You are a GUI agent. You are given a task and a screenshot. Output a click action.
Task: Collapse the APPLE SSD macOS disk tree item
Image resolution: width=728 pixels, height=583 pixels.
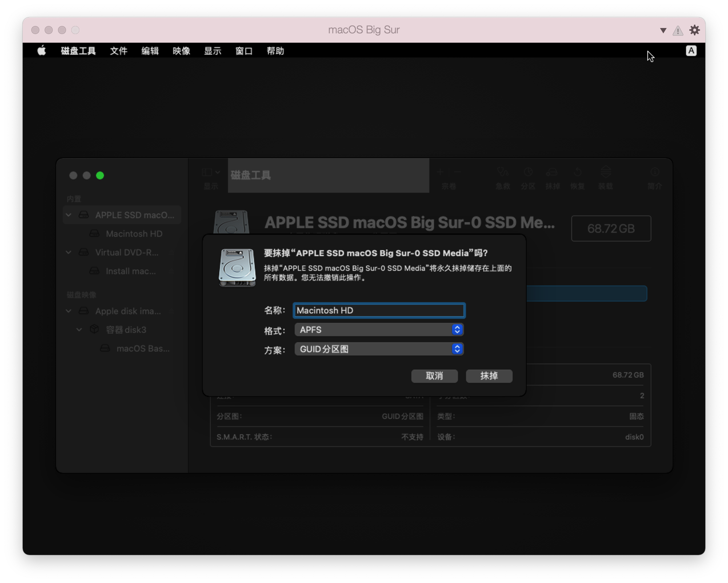(x=69, y=215)
